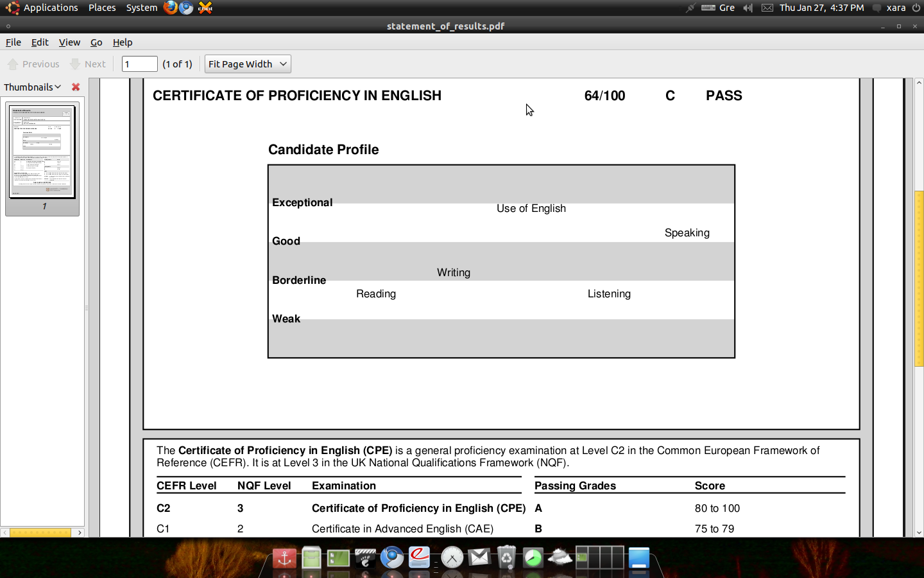Image resolution: width=924 pixels, height=578 pixels.
Task: Open the View menu
Action: [69, 42]
